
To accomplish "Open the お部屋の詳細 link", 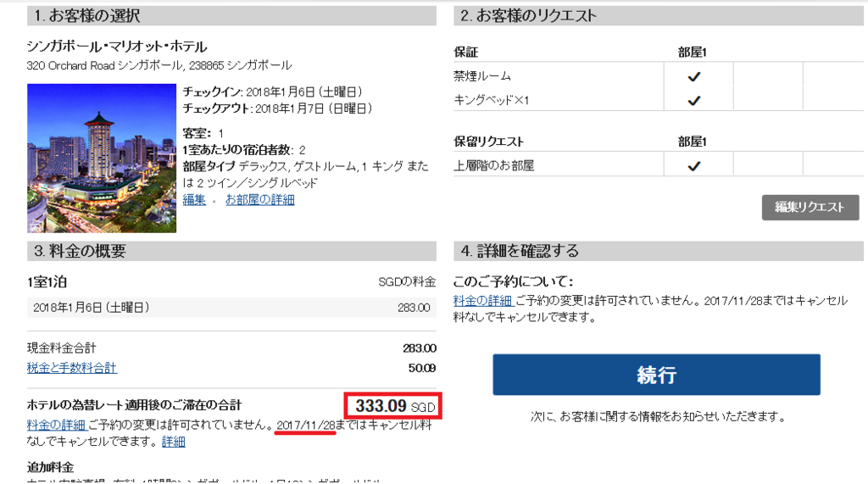I will pos(259,200).
